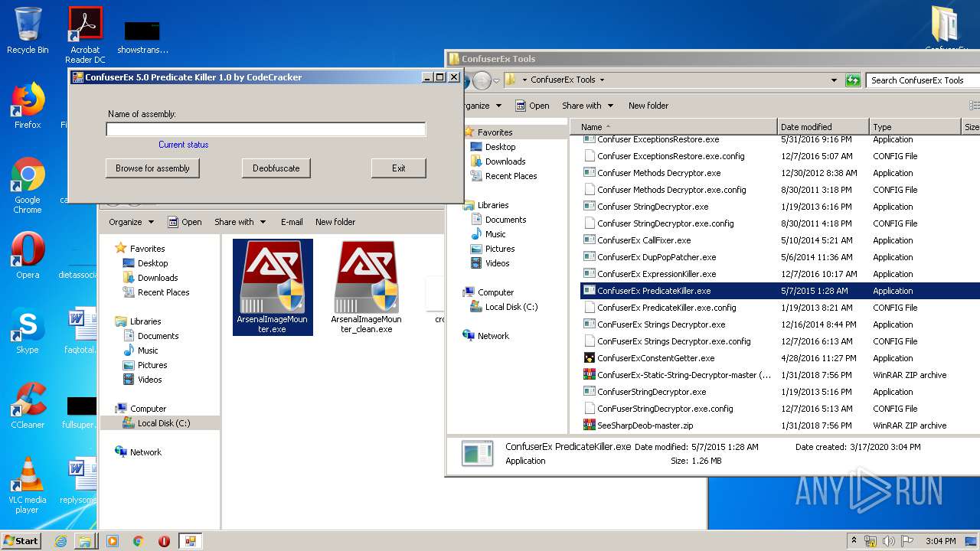Click Browse for assembly button
Viewport: 980px width, 551px height.
click(152, 168)
